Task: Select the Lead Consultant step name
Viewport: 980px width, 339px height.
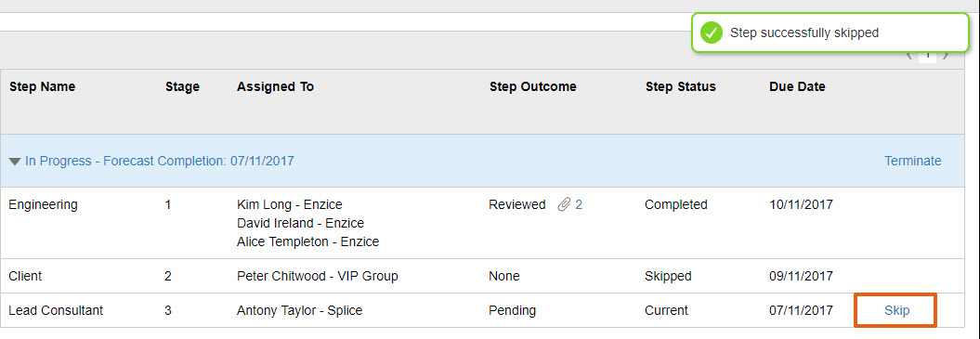Action: pyautogui.click(x=57, y=310)
